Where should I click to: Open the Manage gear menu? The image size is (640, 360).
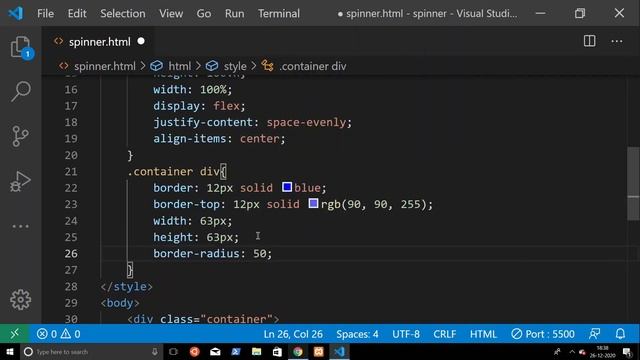[20, 300]
